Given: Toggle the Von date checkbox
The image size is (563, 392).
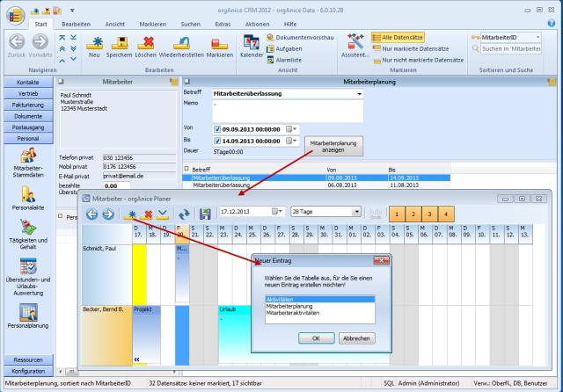Looking at the screenshot, I should (217, 129).
